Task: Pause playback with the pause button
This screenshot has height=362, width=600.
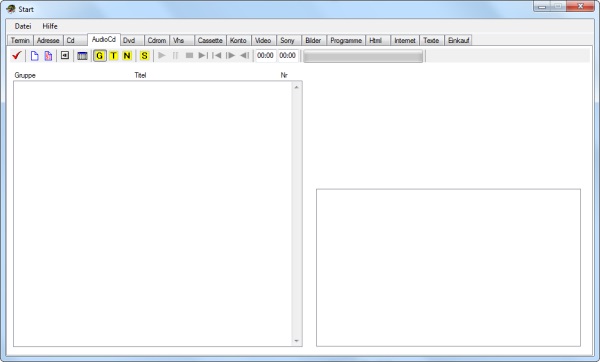Action: click(175, 55)
